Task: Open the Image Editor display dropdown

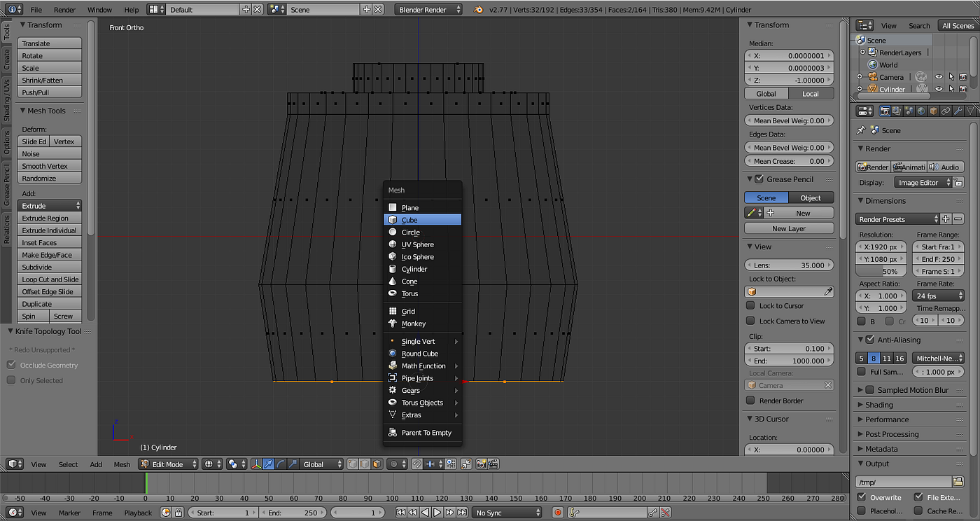Action: coord(923,183)
